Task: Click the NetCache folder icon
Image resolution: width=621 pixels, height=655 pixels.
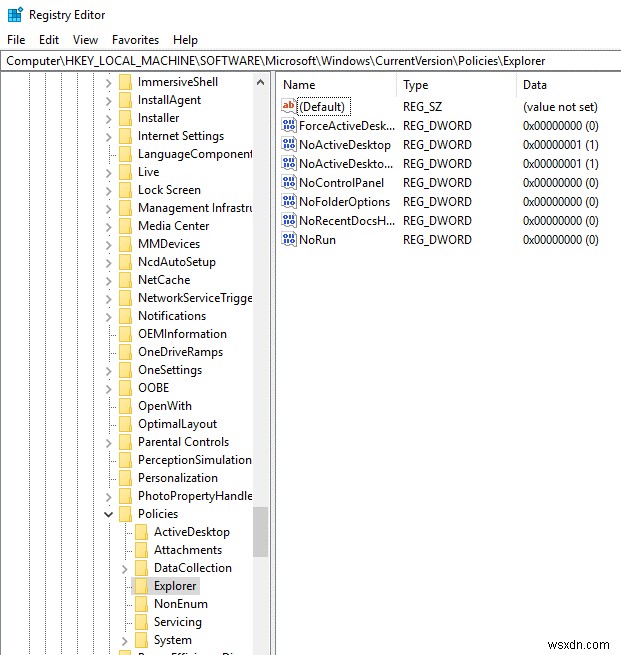Action: point(126,279)
